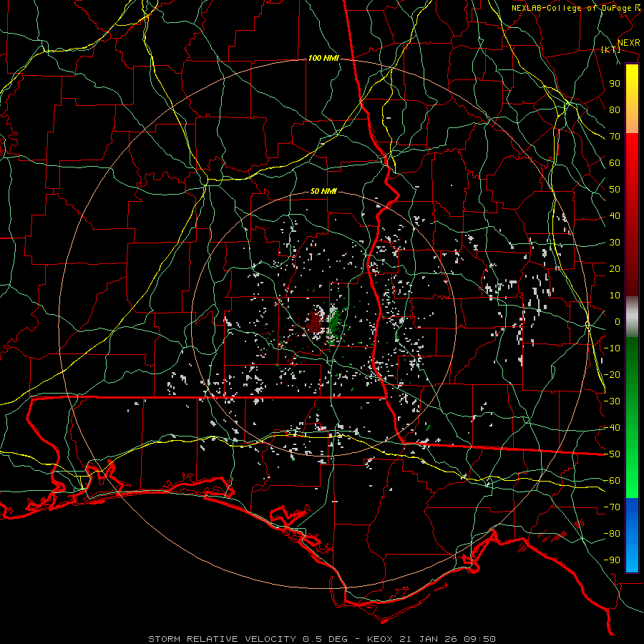Click the 0.5 DEG elevation text
Viewport: 644px width, 644px height.
(325, 639)
